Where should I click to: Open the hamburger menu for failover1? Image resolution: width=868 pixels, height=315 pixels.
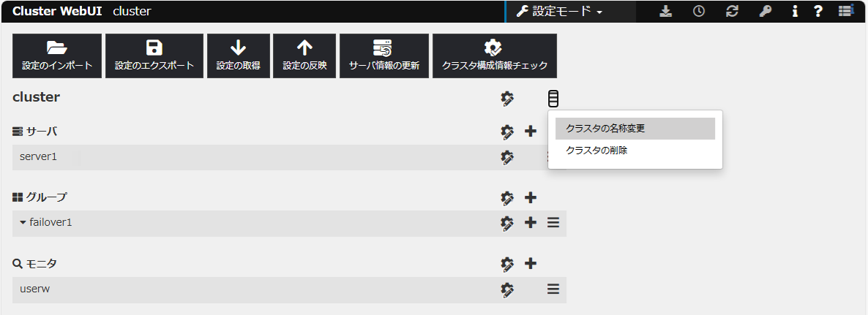point(553,223)
